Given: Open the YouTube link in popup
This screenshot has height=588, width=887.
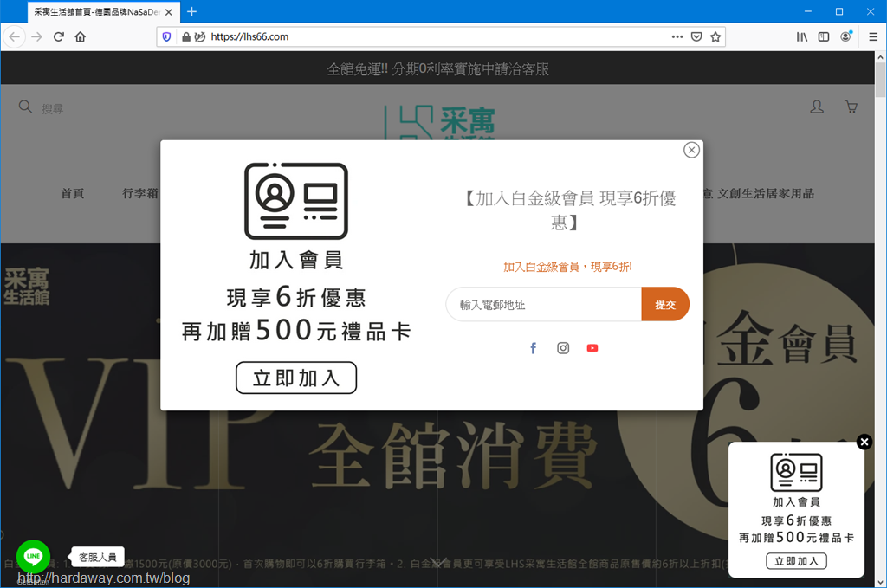Looking at the screenshot, I should tap(592, 348).
